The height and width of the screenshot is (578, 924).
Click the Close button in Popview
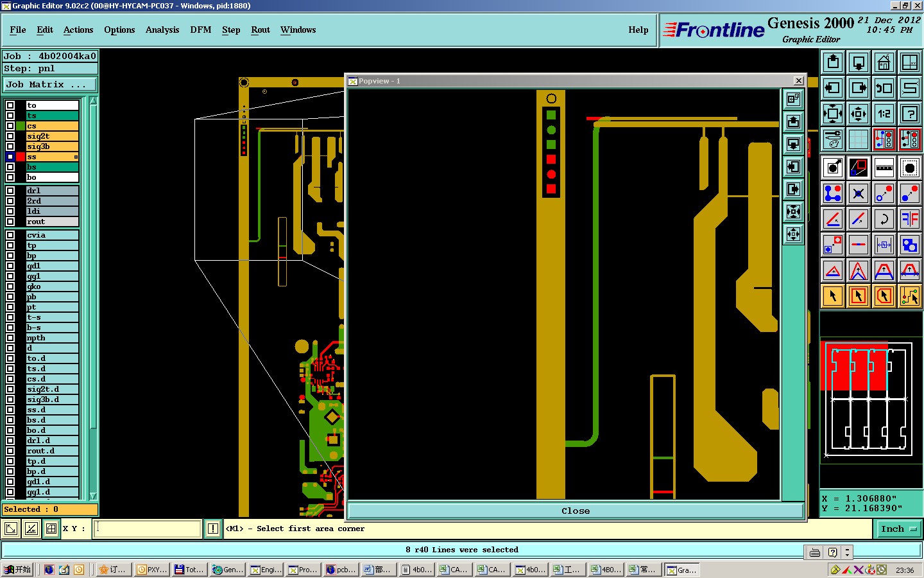pyautogui.click(x=576, y=511)
